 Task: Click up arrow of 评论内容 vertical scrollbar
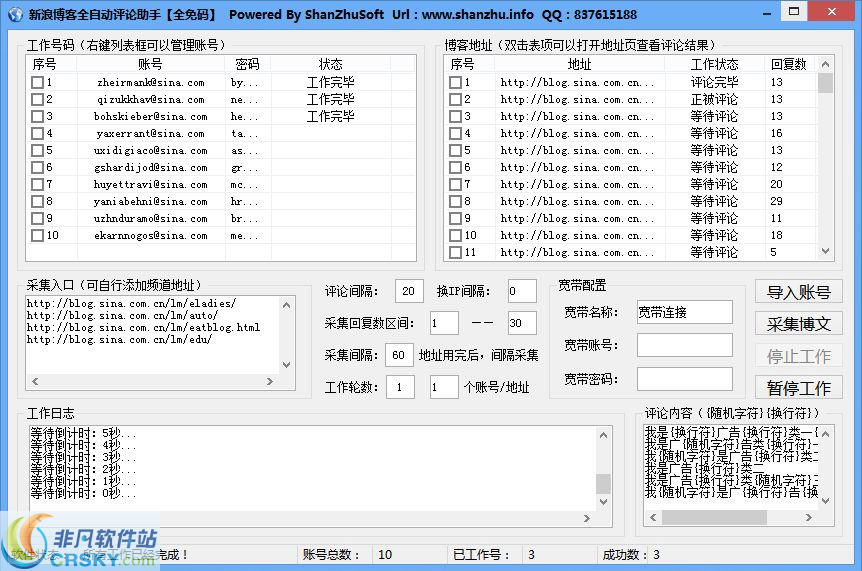tap(825, 434)
